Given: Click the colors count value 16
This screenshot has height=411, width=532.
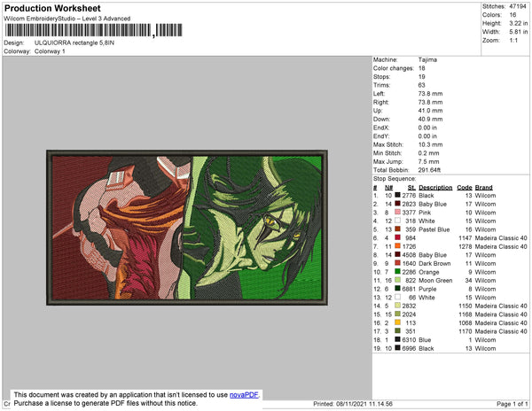Looking at the screenshot, I should coord(512,15).
